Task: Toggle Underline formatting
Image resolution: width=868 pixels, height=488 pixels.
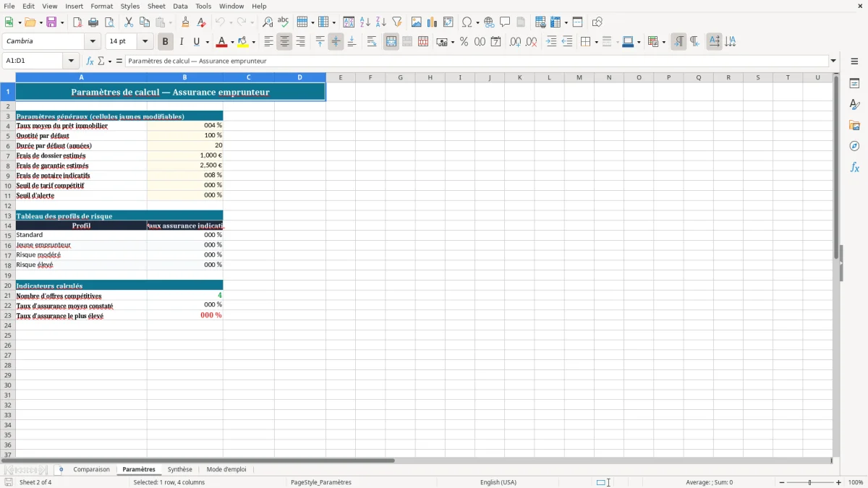Action: click(196, 42)
